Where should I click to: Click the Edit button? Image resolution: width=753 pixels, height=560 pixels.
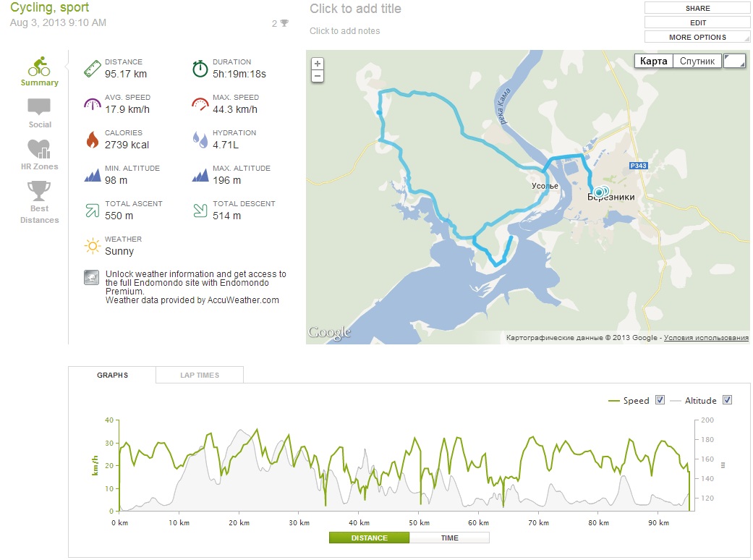(x=697, y=22)
